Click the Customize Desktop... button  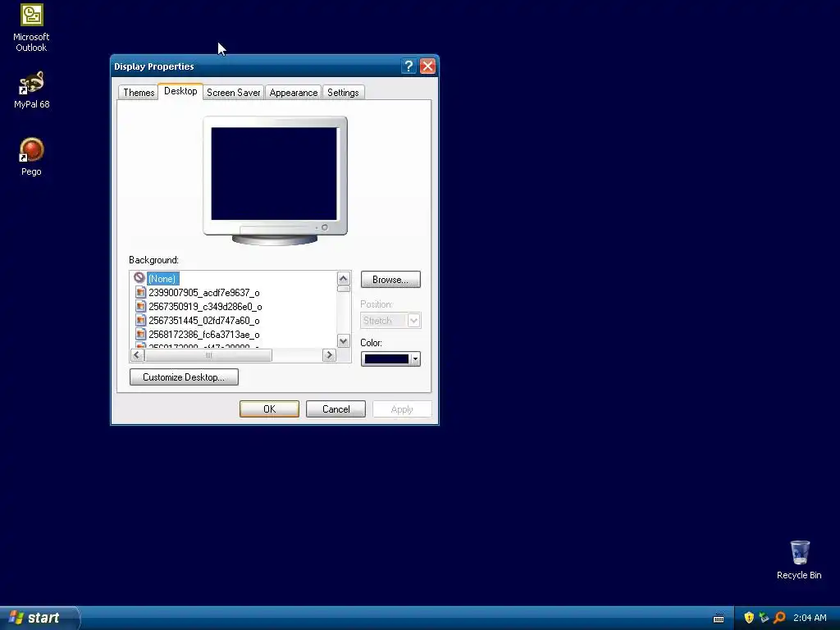pos(184,377)
